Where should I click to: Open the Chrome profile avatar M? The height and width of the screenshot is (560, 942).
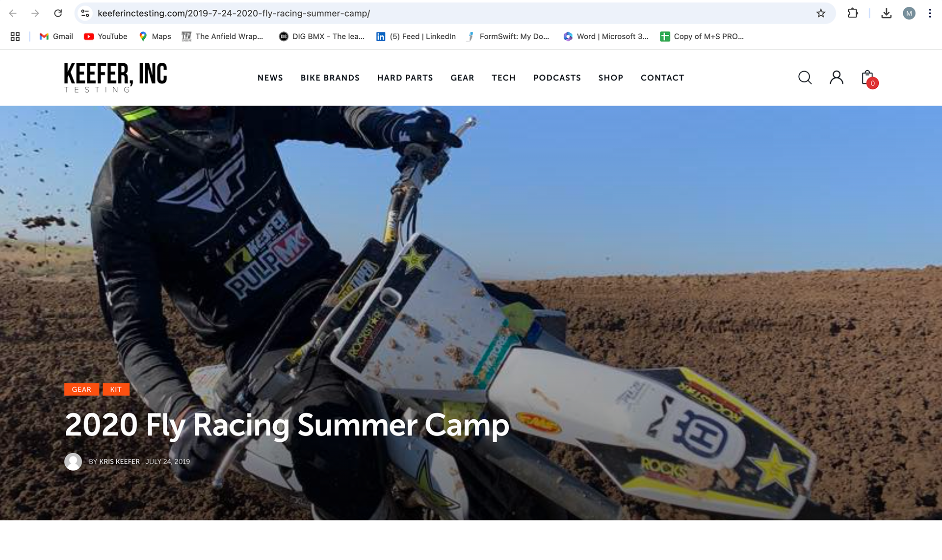pyautogui.click(x=909, y=13)
